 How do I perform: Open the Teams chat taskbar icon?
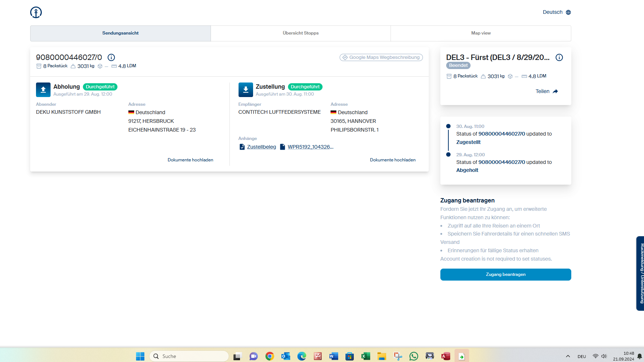coord(253,356)
